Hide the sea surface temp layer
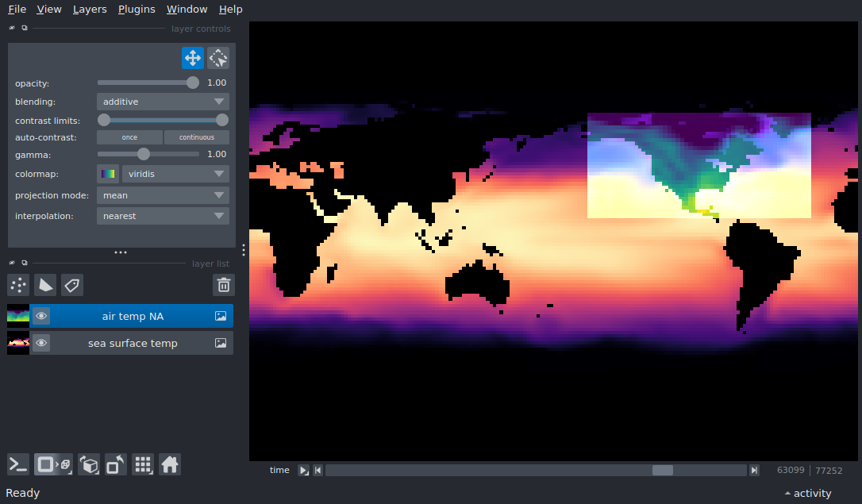Image resolution: width=862 pixels, height=504 pixels. click(41, 343)
